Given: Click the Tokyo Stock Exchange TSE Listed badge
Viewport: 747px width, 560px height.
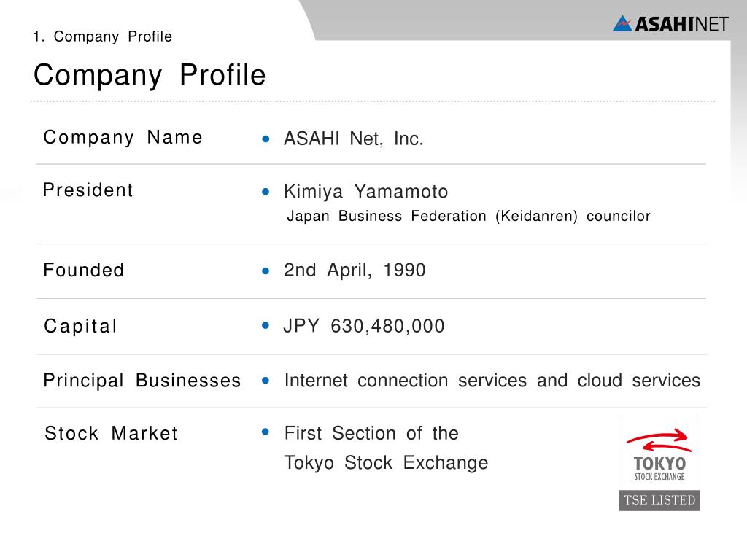Looking at the screenshot, I should pyautogui.click(x=659, y=463).
